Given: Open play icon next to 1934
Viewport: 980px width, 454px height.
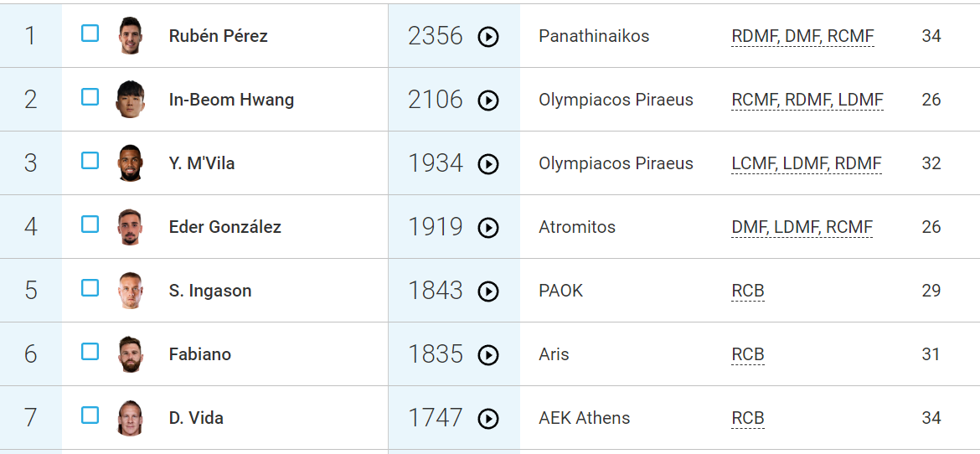Looking at the screenshot, I should pos(488,164).
